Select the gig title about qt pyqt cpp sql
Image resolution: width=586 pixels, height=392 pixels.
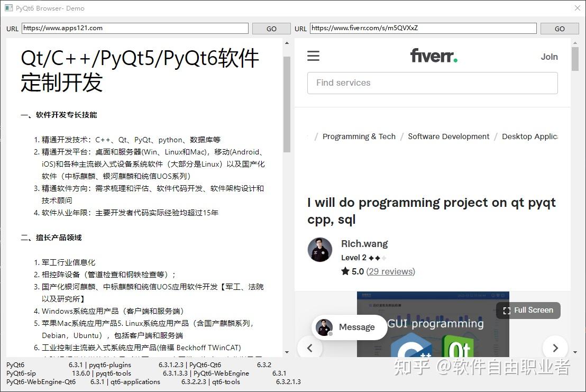[x=431, y=211]
